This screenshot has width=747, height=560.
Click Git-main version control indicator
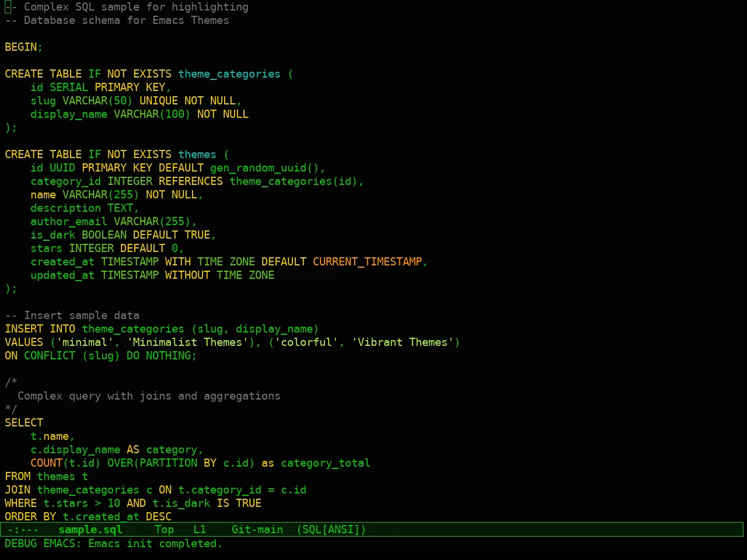click(x=257, y=530)
